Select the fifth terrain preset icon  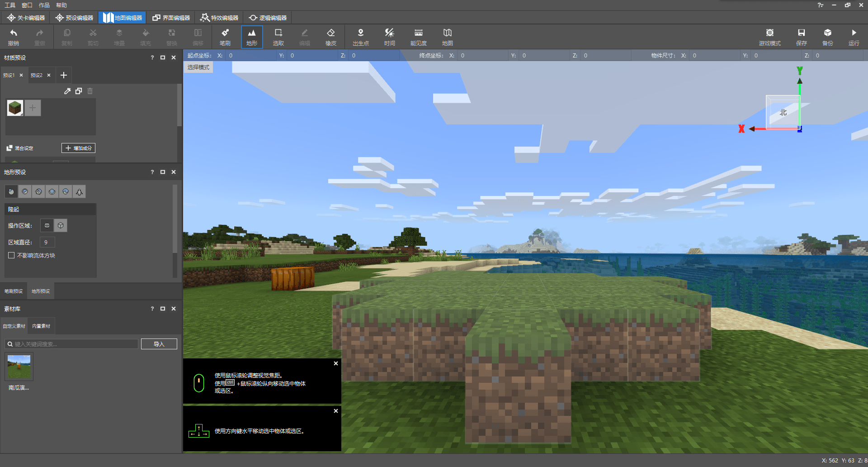point(66,192)
